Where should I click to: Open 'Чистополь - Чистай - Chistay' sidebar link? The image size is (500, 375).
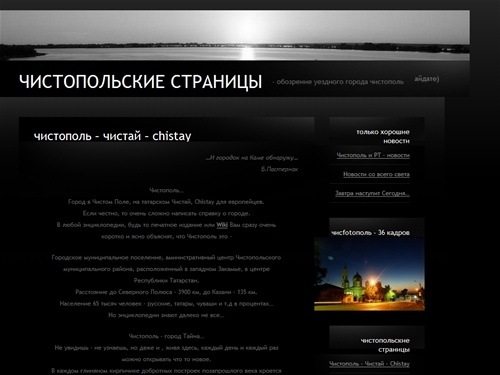click(369, 364)
